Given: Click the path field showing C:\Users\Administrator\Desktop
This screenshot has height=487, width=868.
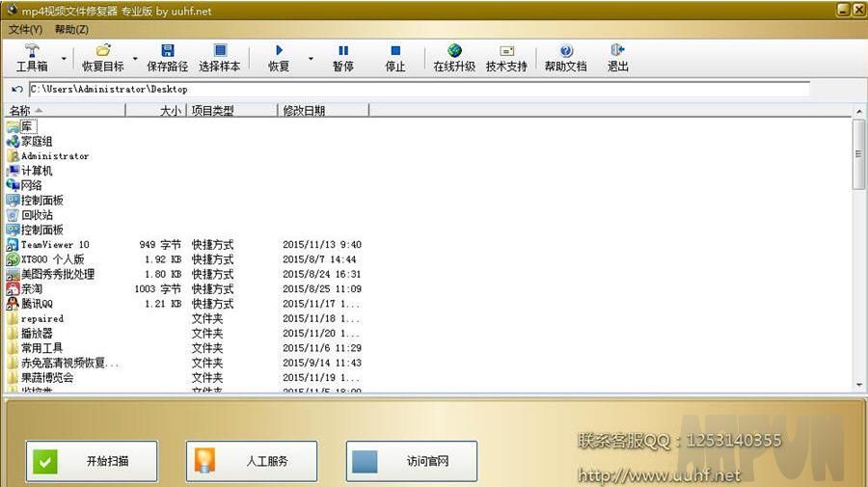Looking at the screenshot, I should point(420,89).
